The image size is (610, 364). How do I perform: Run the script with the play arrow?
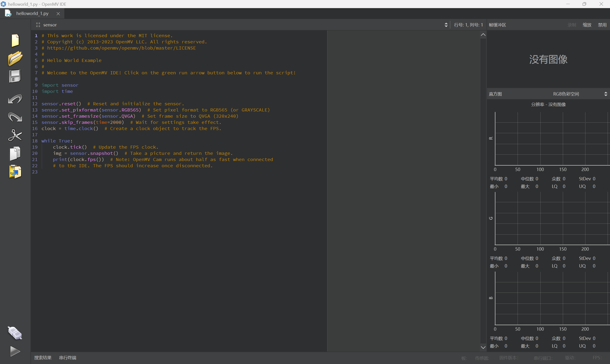(x=15, y=351)
